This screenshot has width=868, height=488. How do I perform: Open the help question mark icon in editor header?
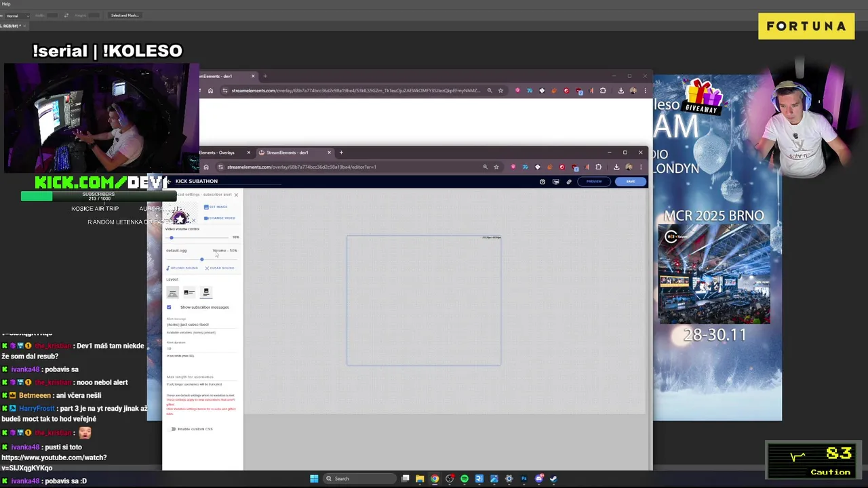coord(542,182)
